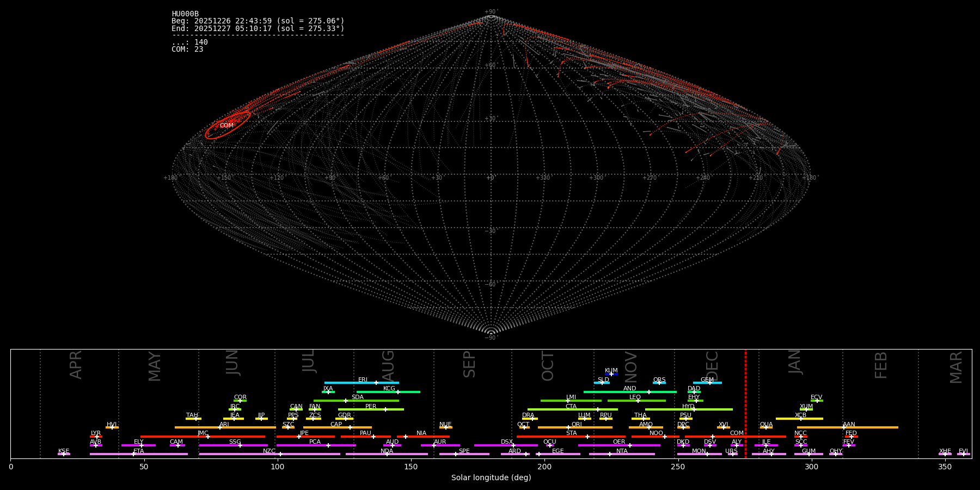Select the green KCG shower bar
The height and width of the screenshot is (490, 980).
pyautogui.click(x=388, y=391)
